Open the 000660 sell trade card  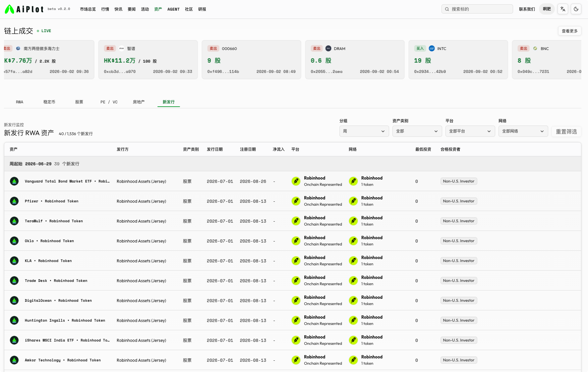pos(251,60)
